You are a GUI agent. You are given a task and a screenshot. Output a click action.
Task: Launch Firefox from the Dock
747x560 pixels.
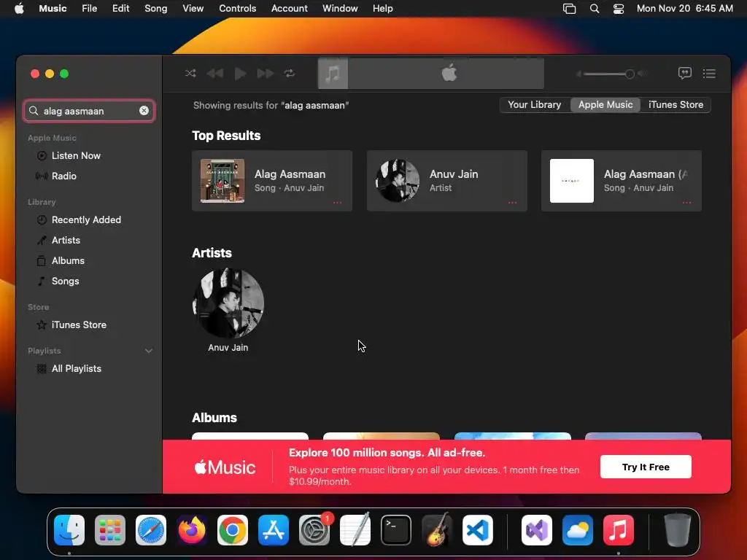(192, 530)
